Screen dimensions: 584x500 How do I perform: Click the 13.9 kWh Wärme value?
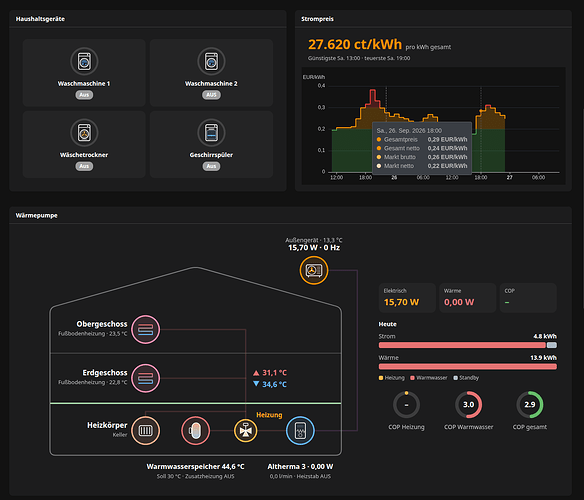pos(543,358)
